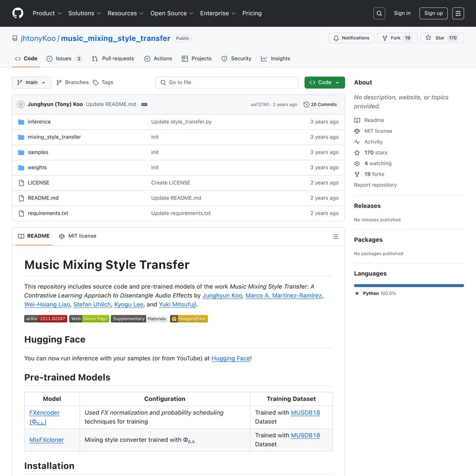This screenshot has height=476, width=476.
Task: Open the green Code dropdown
Action: 325,82
